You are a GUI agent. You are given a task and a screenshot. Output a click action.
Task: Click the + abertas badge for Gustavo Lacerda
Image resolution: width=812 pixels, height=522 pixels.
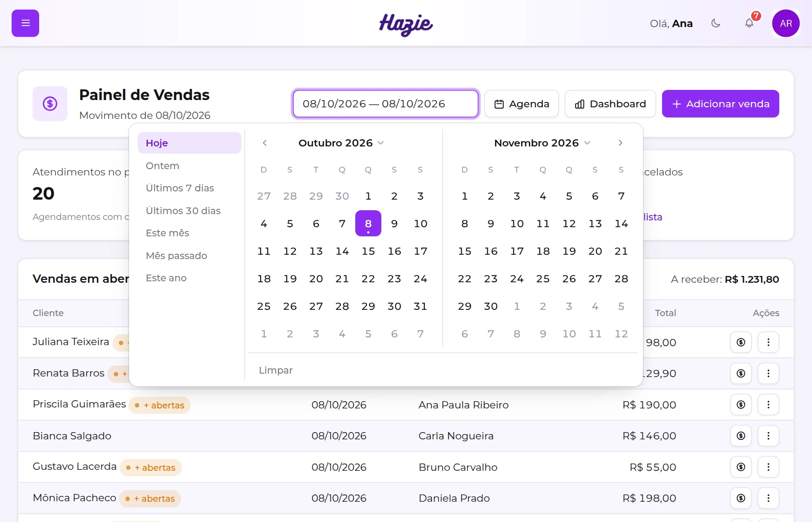[x=151, y=467]
